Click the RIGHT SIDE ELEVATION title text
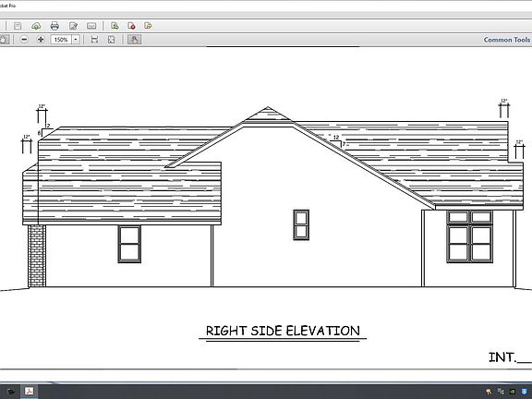This screenshot has height=399, width=532. click(283, 331)
